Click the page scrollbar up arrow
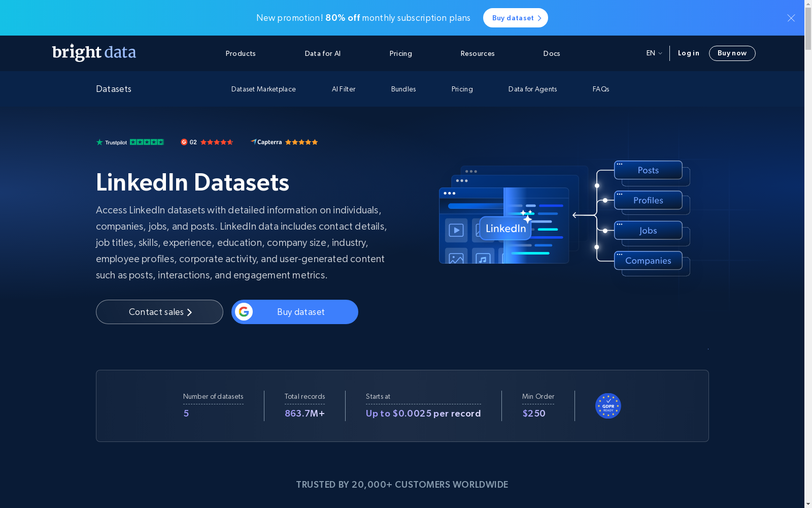 [x=808, y=4]
